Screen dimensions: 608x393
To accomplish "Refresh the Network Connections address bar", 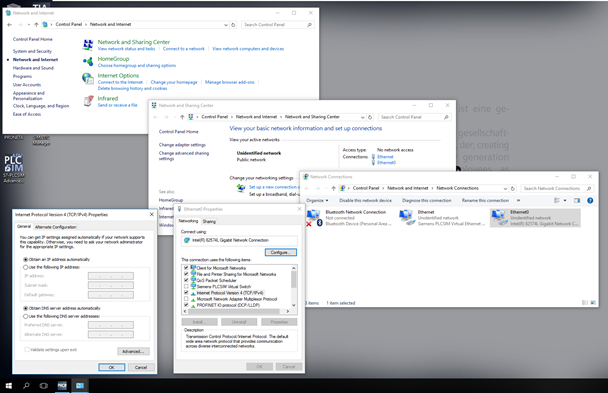I will coord(513,188).
